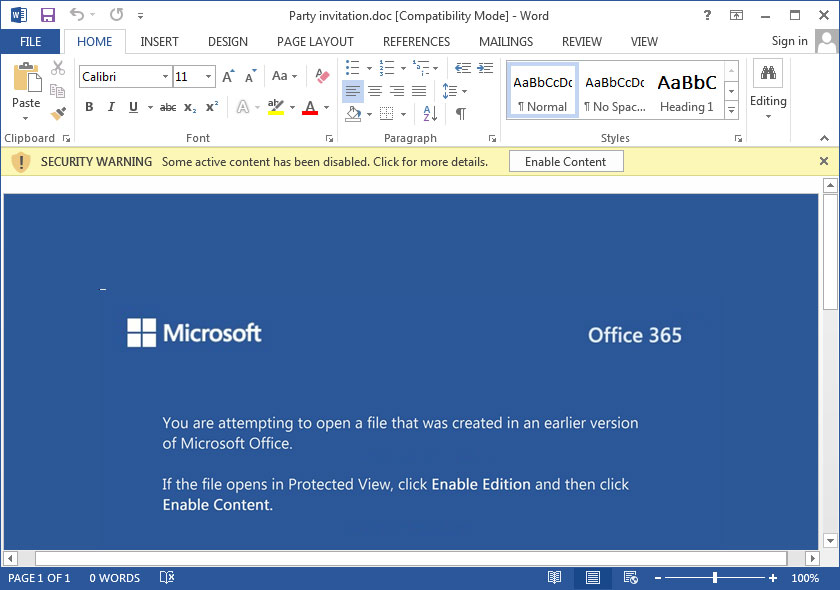Expand the Numbering list dropdown arrow

[x=403, y=69]
